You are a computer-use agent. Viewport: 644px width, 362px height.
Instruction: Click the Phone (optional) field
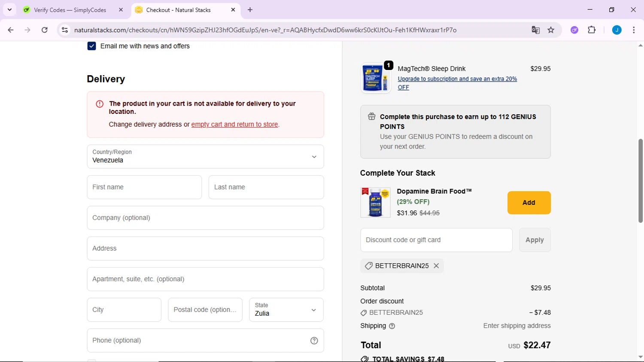pyautogui.click(x=205, y=341)
